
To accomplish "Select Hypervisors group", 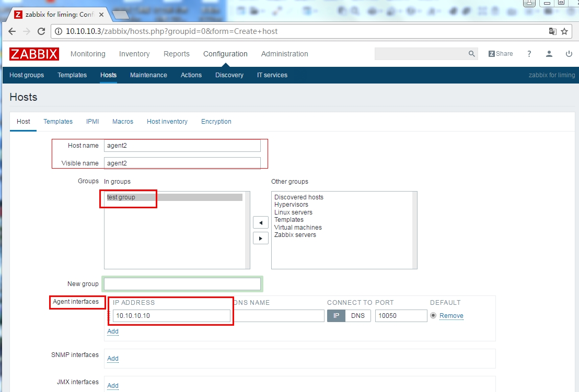I will pyautogui.click(x=291, y=205).
